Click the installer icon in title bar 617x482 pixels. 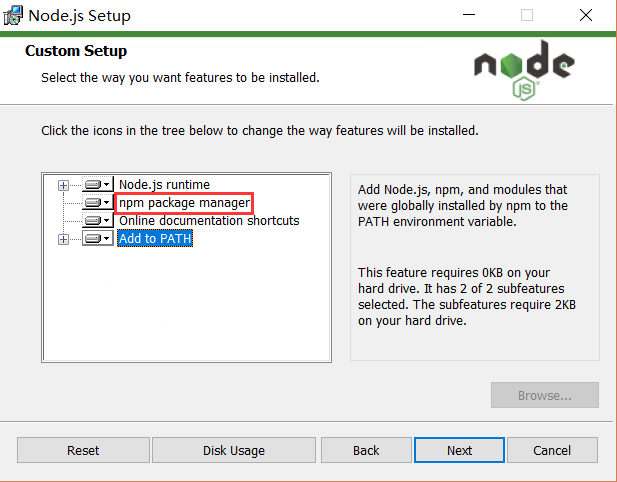click(x=13, y=15)
